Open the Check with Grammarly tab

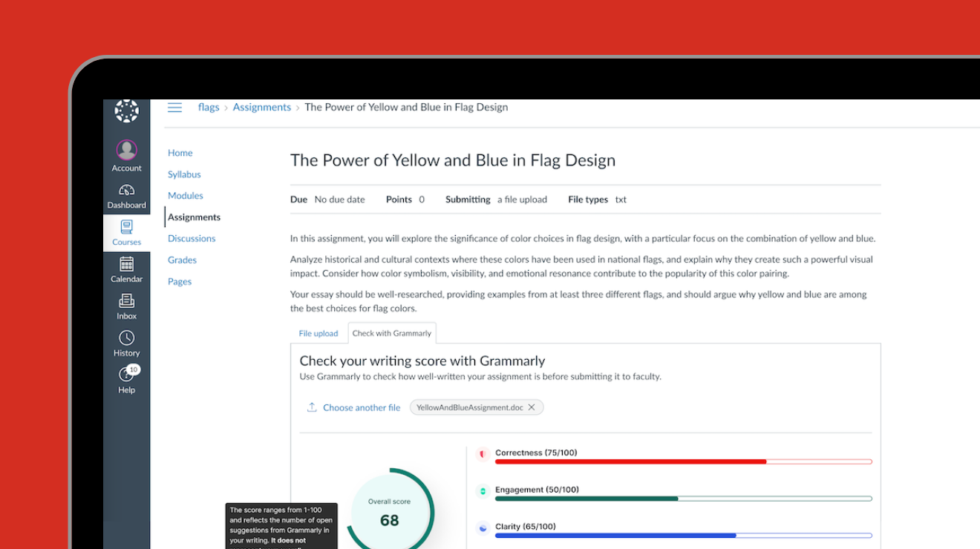pos(392,333)
